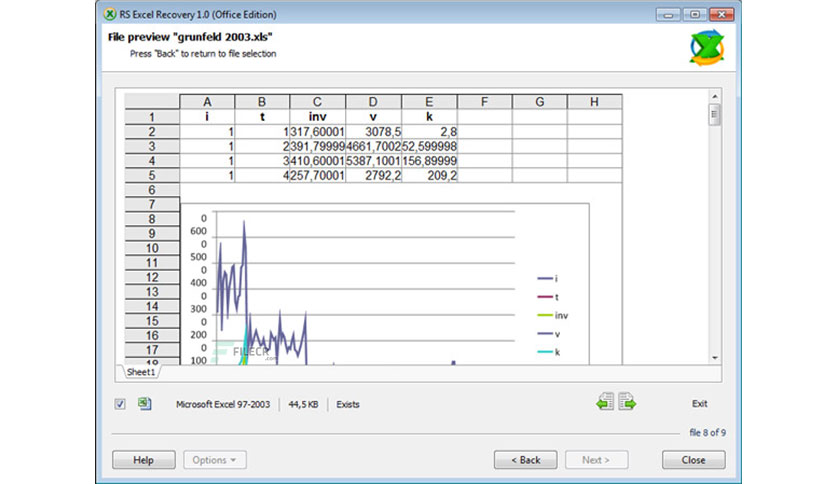Viewport: 836px width, 484px height.
Task: Click the 'k' legend entry in chart
Action: coord(549,352)
